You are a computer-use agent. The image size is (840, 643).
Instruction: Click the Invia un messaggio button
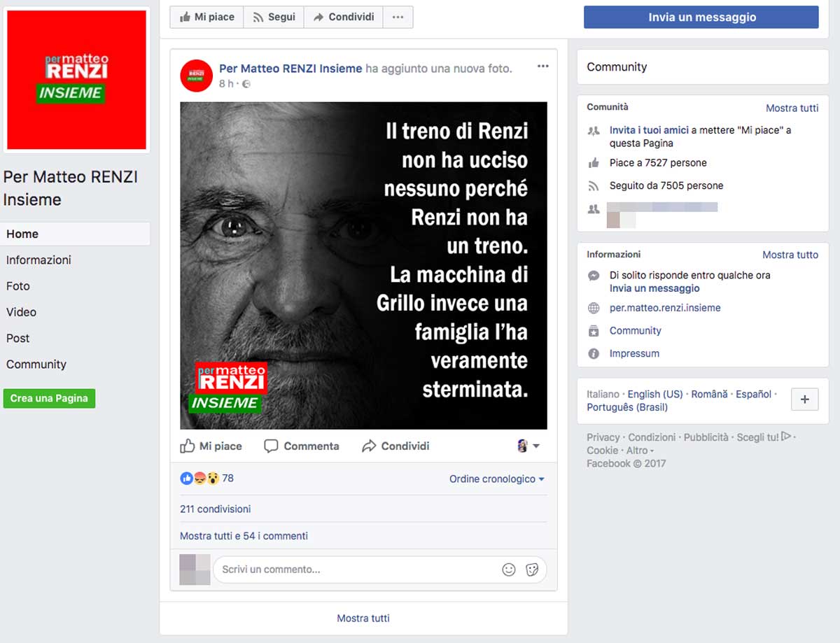pos(701,17)
